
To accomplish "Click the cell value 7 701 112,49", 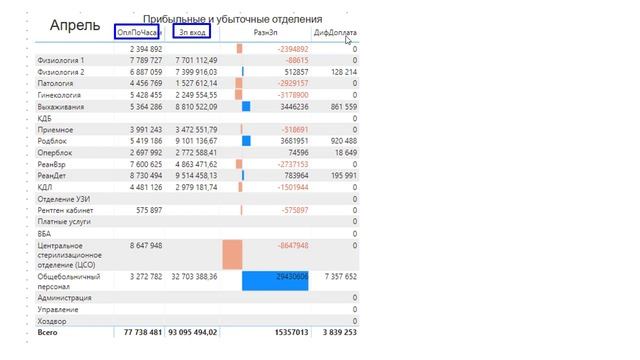I will pyautogui.click(x=196, y=60).
